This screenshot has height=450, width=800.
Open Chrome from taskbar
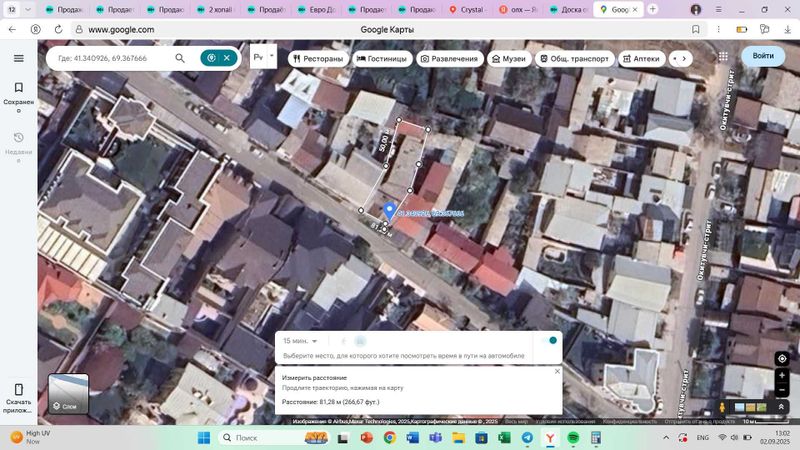pyautogui.click(x=390, y=438)
